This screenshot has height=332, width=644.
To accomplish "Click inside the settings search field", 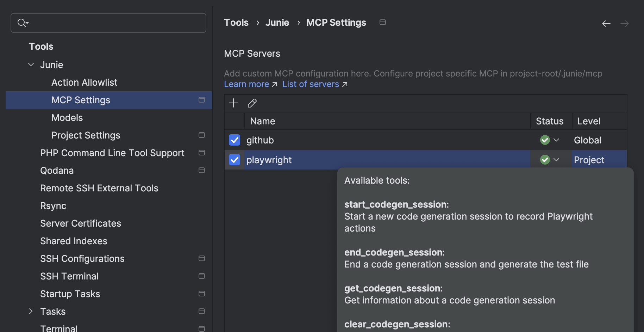I will coord(106,23).
